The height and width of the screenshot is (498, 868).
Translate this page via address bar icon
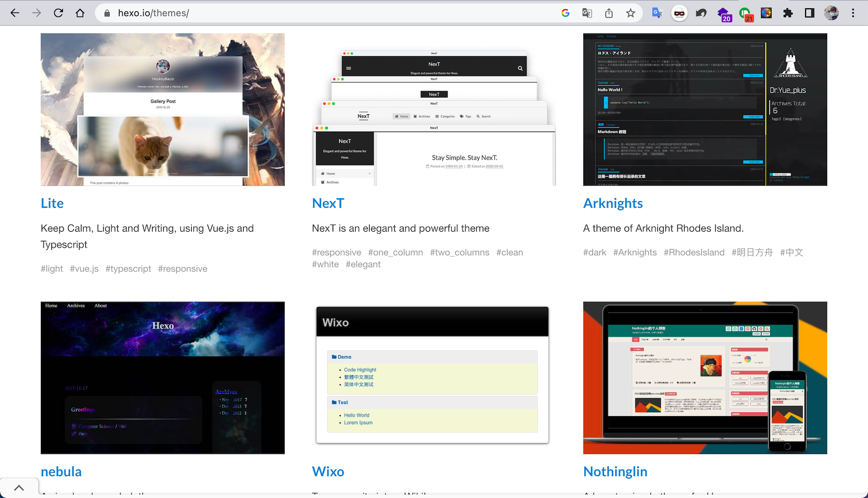click(587, 13)
